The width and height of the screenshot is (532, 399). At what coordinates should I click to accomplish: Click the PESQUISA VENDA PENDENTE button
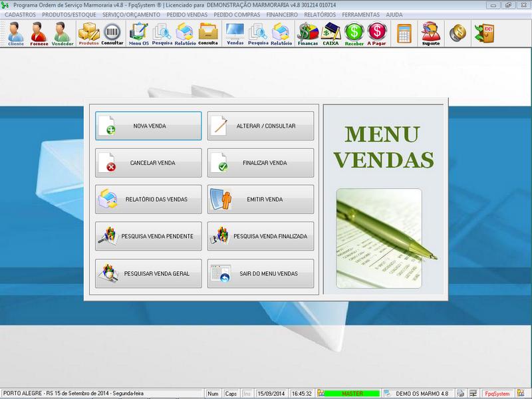point(148,237)
